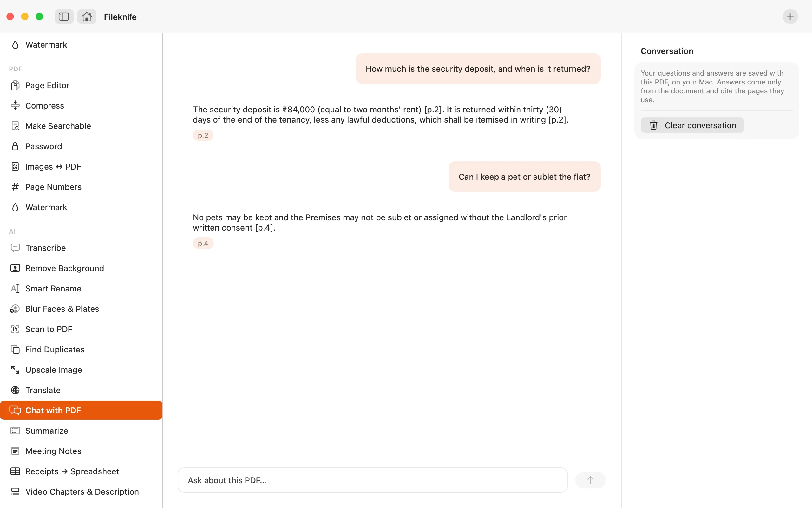Select the security deposit question bubble
This screenshot has height=508, width=812.
click(x=478, y=69)
